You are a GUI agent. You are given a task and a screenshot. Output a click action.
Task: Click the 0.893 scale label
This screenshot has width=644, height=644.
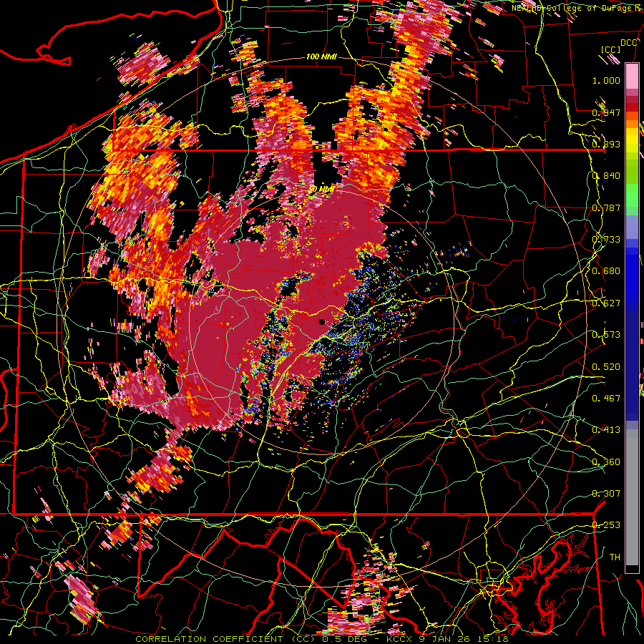tap(606, 144)
